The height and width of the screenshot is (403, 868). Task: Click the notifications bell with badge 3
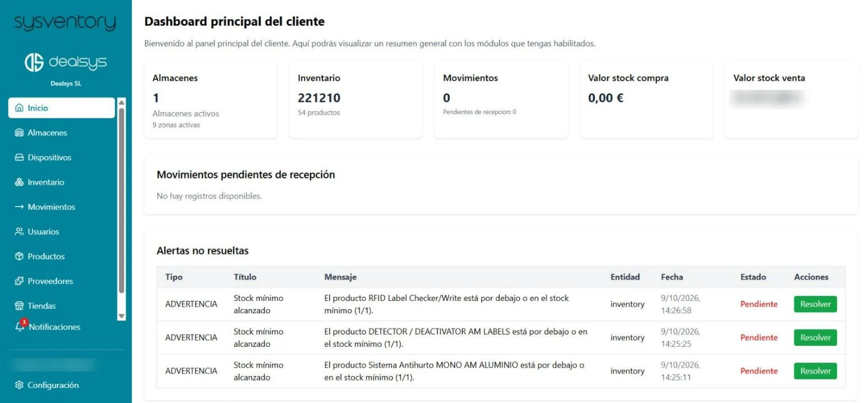click(21, 326)
